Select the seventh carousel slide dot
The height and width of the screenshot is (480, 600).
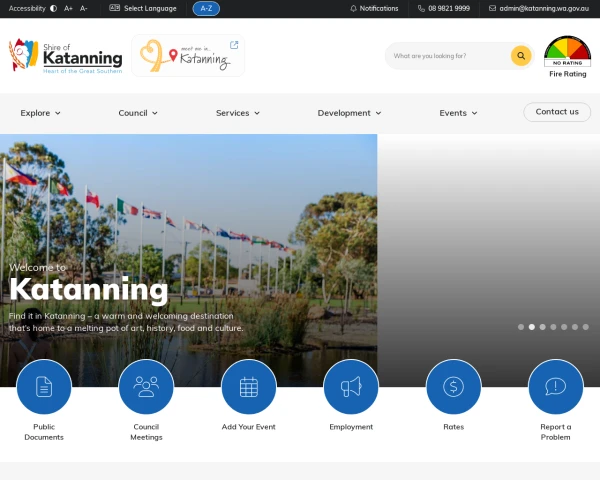pos(585,327)
